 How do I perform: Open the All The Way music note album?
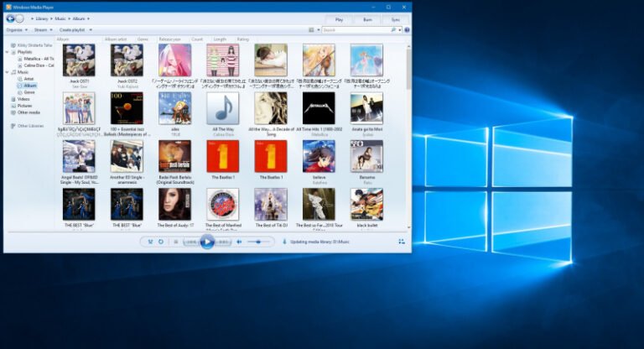click(222, 108)
